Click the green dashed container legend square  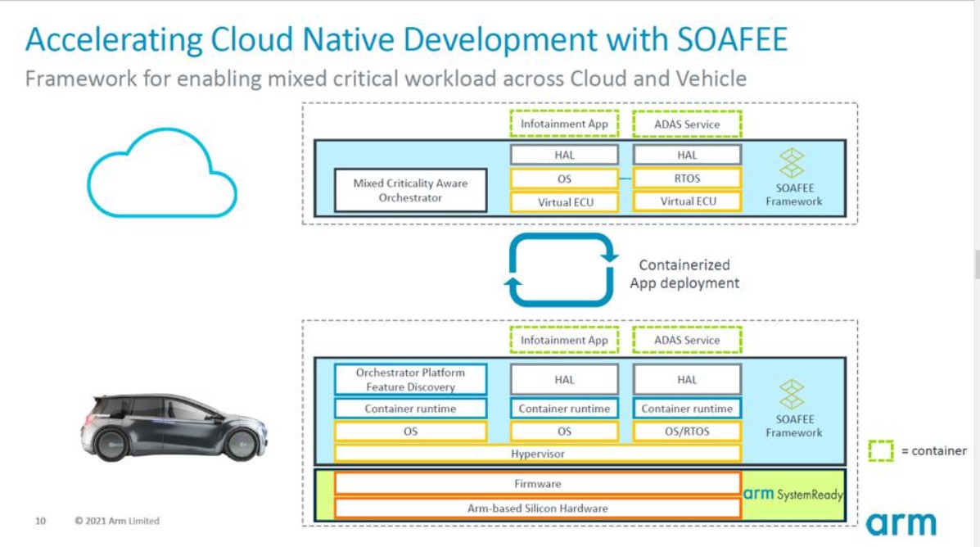[x=881, y=451]
